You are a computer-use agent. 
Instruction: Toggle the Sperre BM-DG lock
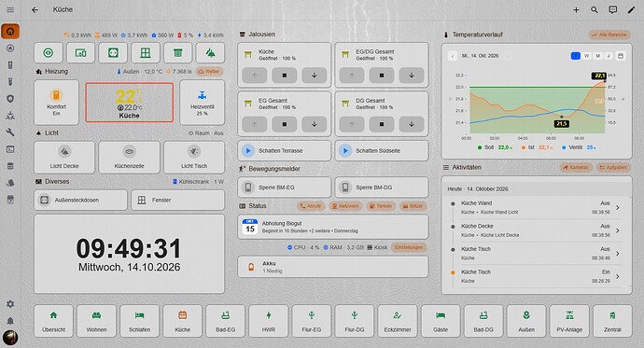(382, 188)
